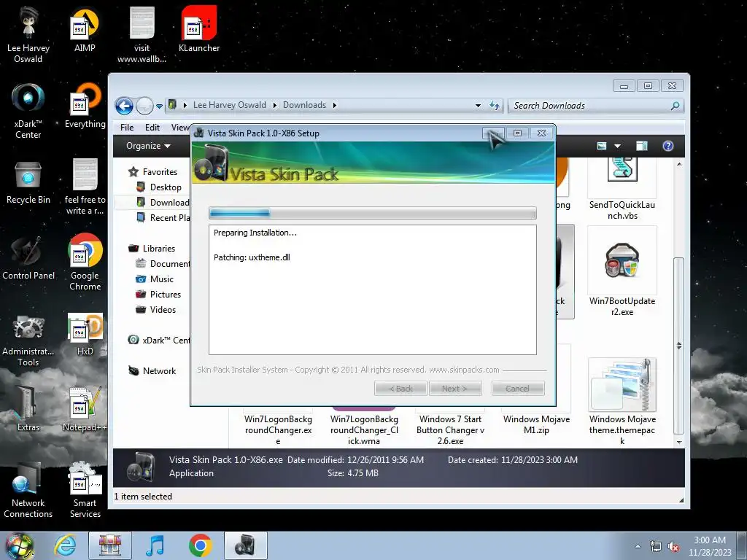This screenshot has width=747, height=560.
Task: Click the 'Patching: uxtheme.dll' log line
Action: 252,257
